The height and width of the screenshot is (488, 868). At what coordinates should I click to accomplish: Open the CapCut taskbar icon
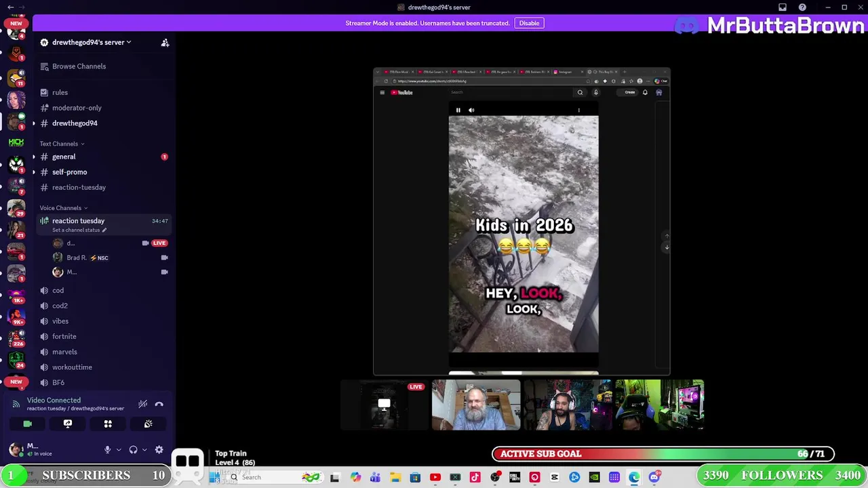554,478
